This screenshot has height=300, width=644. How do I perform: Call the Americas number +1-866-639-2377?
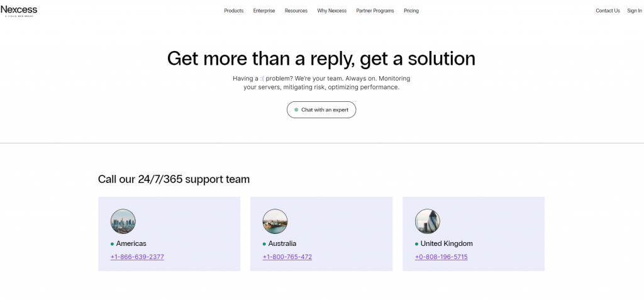[x=137, y=257]
